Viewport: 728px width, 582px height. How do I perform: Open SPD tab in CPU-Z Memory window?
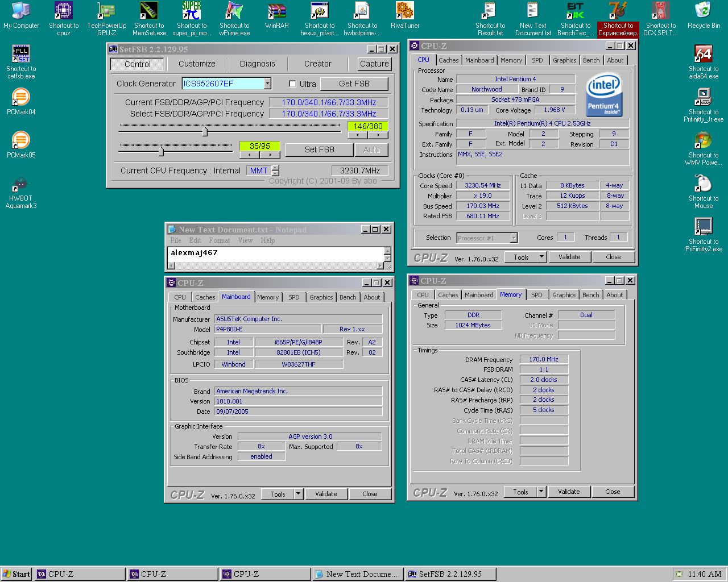coord(537,294)
